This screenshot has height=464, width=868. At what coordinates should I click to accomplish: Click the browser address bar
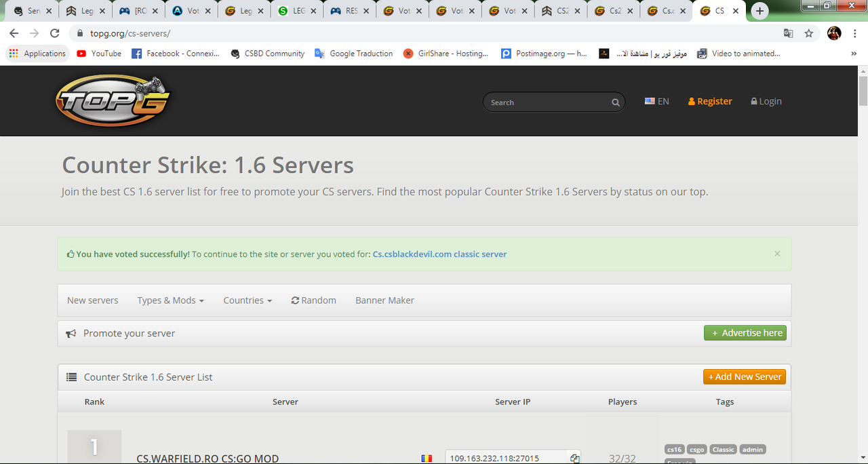(x=434, y=33)
